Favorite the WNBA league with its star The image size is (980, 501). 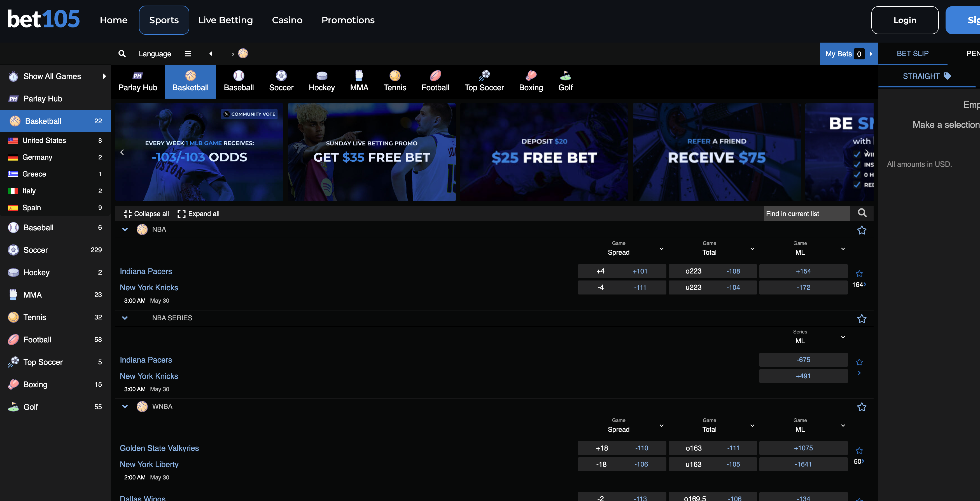pos(862,407)
